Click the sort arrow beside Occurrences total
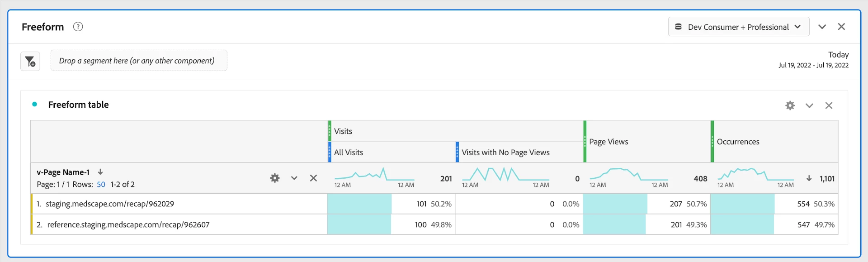Image resolution: width=868 pixels, height=262 pixels. 809,178
